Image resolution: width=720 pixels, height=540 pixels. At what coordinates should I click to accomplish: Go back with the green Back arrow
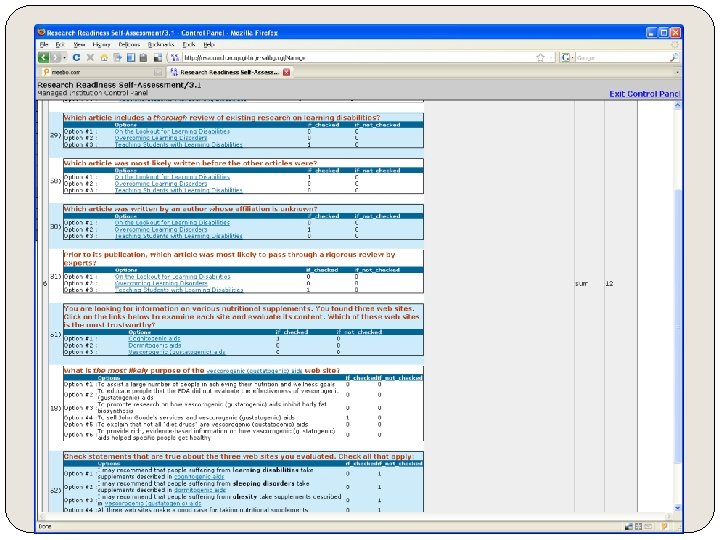pos(43,57)
